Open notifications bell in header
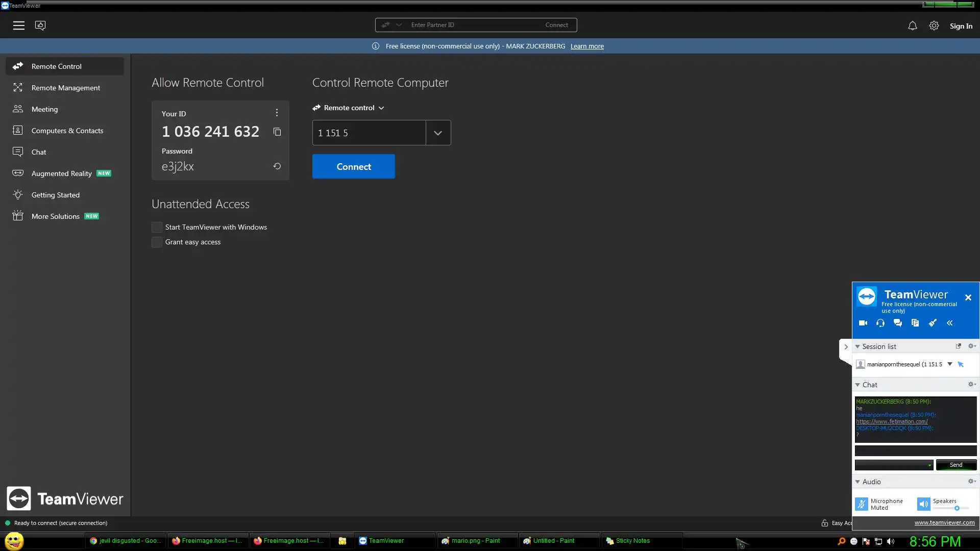The image size is (980, 551). click(x=913, y=26)
